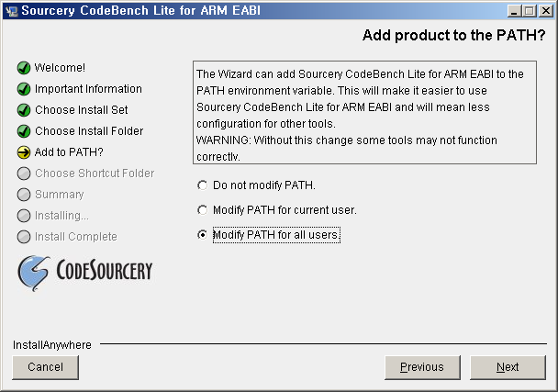Select Modify PATH for all users
The image size is (558, 392).
(202, 235)
